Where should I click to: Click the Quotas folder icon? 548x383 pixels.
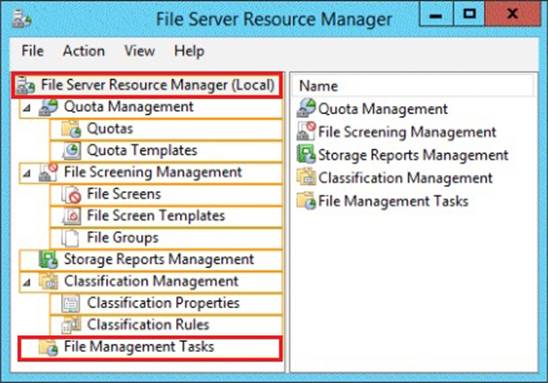(x=72, y=129)
